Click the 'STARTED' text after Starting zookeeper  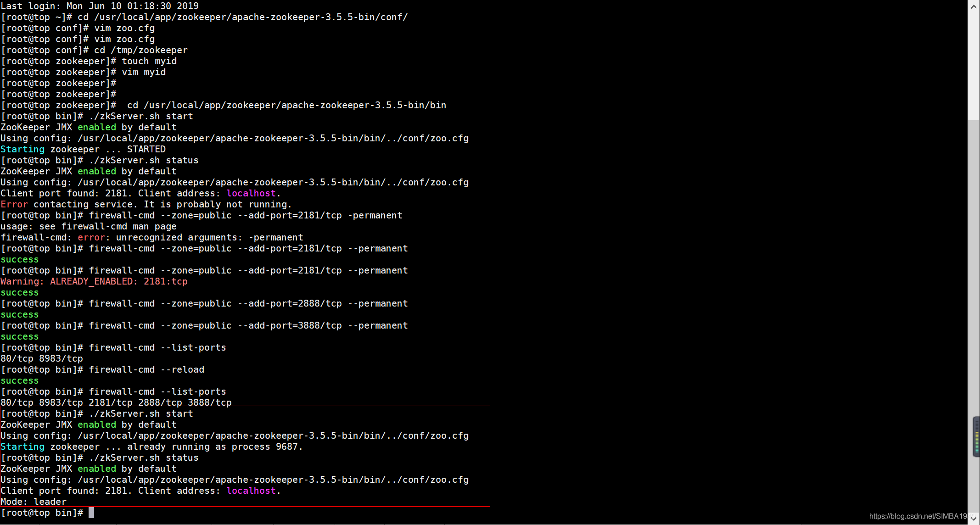tap(146, 149)
